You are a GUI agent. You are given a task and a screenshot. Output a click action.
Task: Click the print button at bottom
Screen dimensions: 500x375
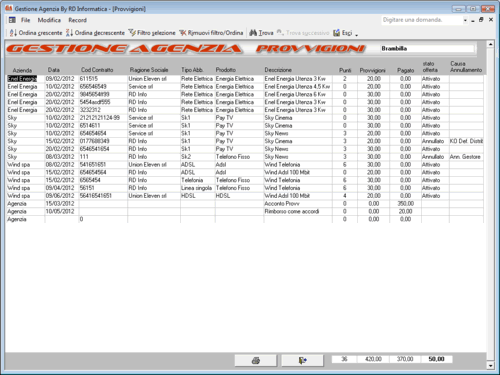(256, 360)
